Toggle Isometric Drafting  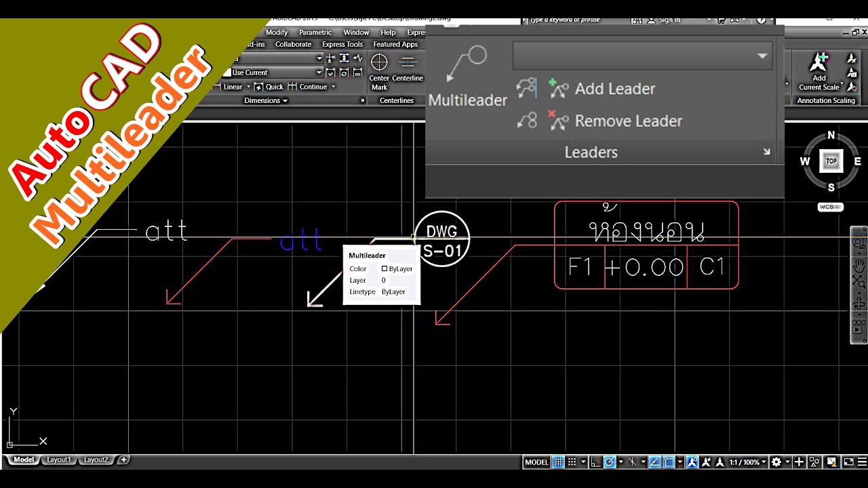[632, 462]
